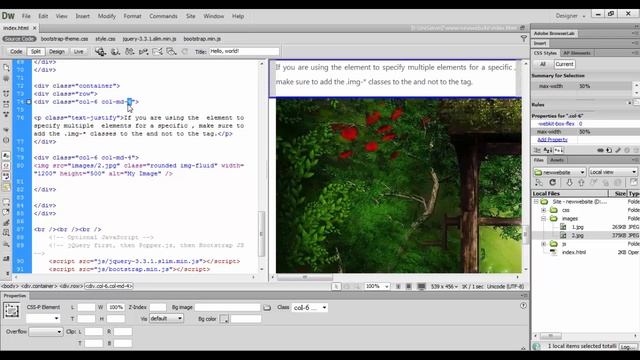Click the CSS-P Element icon in Properties
This screenshot has width=640, height=360.
coord(11,311)
